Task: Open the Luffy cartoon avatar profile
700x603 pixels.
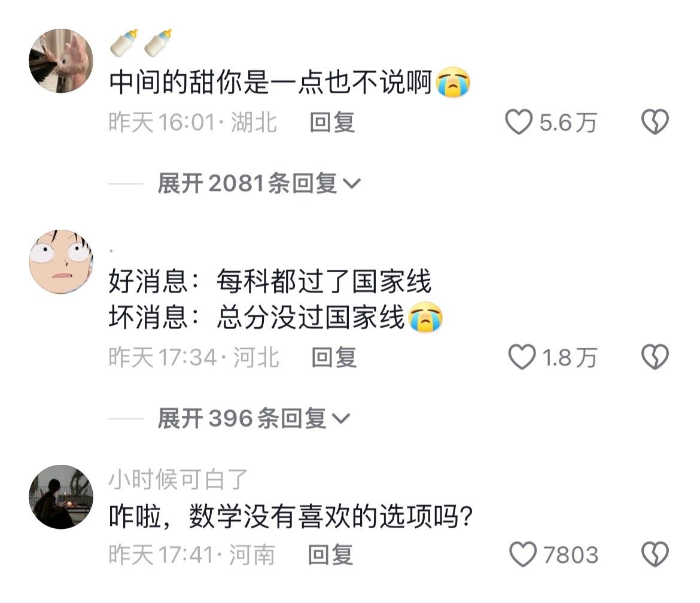Action: [61, 261]
